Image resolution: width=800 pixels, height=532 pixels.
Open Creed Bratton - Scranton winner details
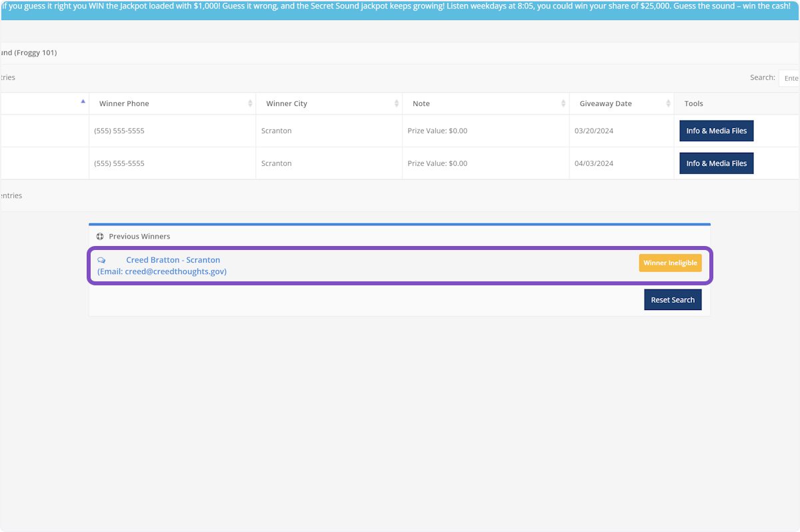click(x=173, y=259)
